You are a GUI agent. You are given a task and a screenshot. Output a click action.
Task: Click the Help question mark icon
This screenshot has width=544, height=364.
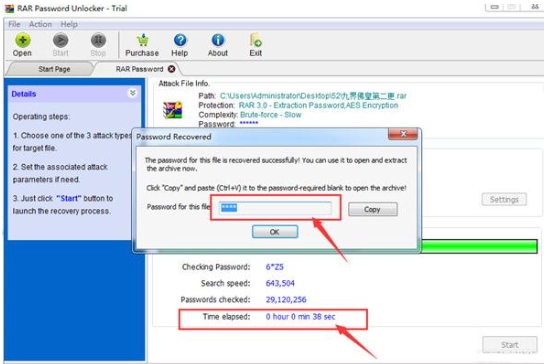(x=180, y=40)
